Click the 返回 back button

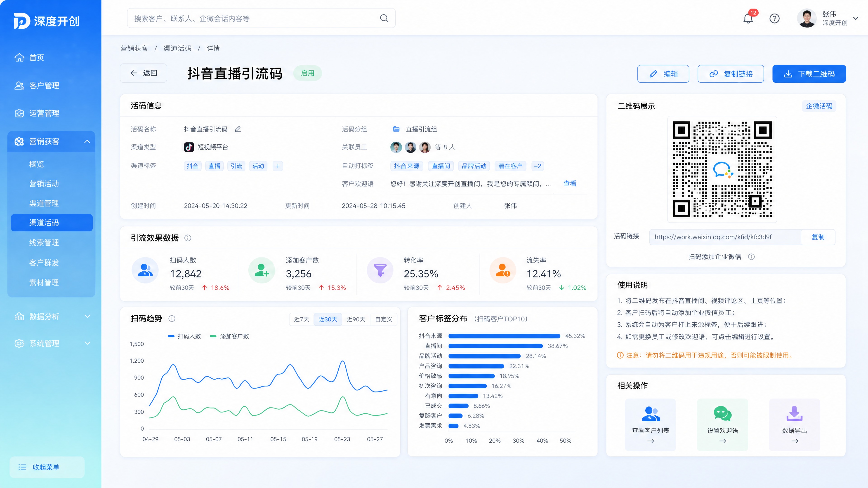point(144,73)
